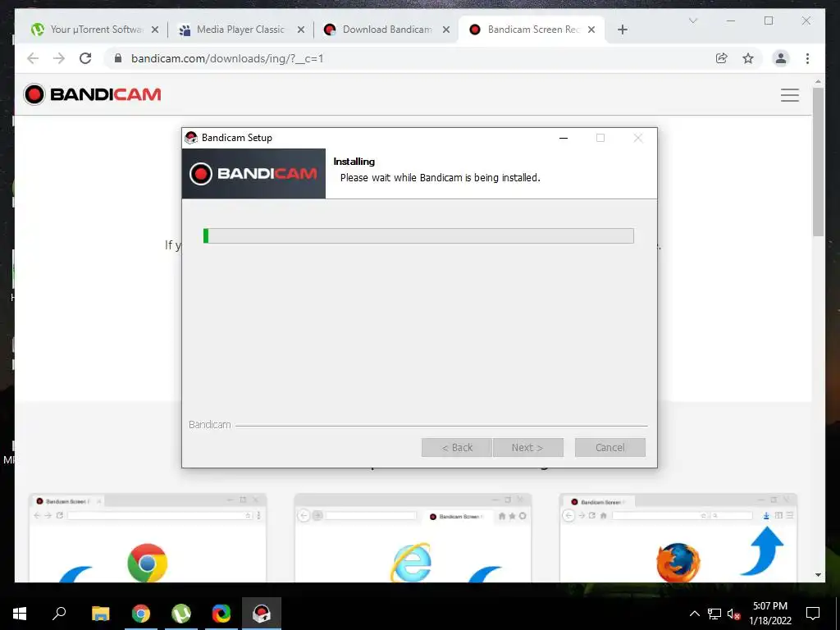This screenshot has width=840, height=630.
Task: Share this page icon
Action: tap(722, 58)
